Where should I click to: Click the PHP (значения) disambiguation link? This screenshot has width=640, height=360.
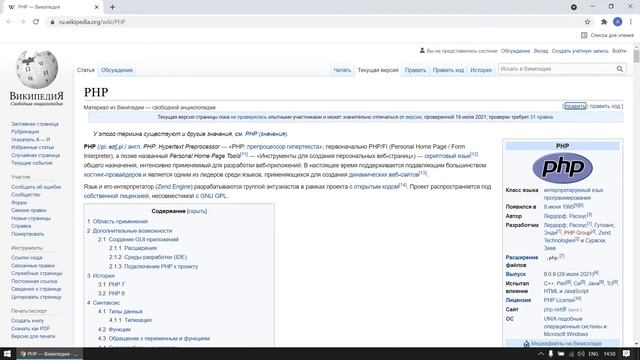[266, 134]
